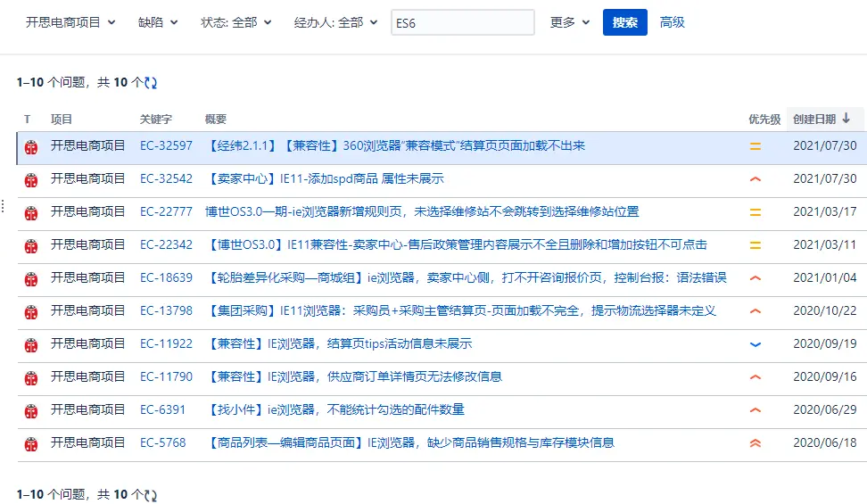Click bug type icon for EC-22342
Screen dimensions: 867x504
[31, 246]
